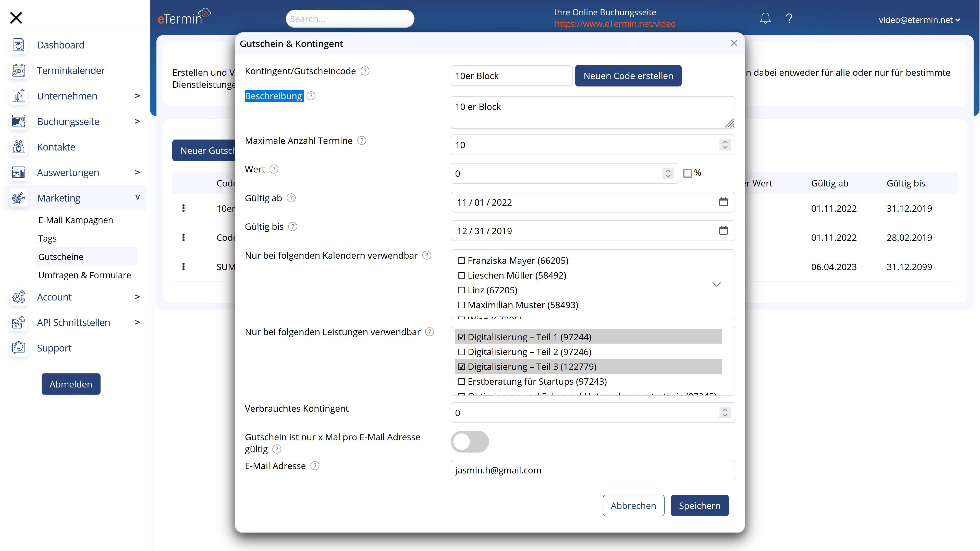Click the eTermin logo
Image resolution: width=980 pixels, height=551 pixels.
[184, 17]
